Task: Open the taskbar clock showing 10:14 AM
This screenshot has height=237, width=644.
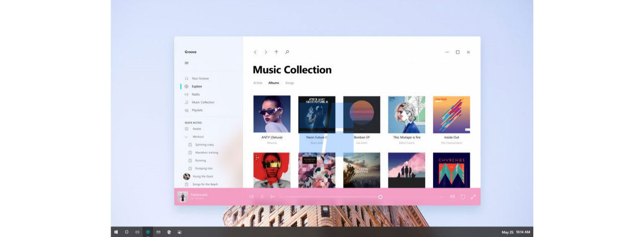Action: coord(523,232)
